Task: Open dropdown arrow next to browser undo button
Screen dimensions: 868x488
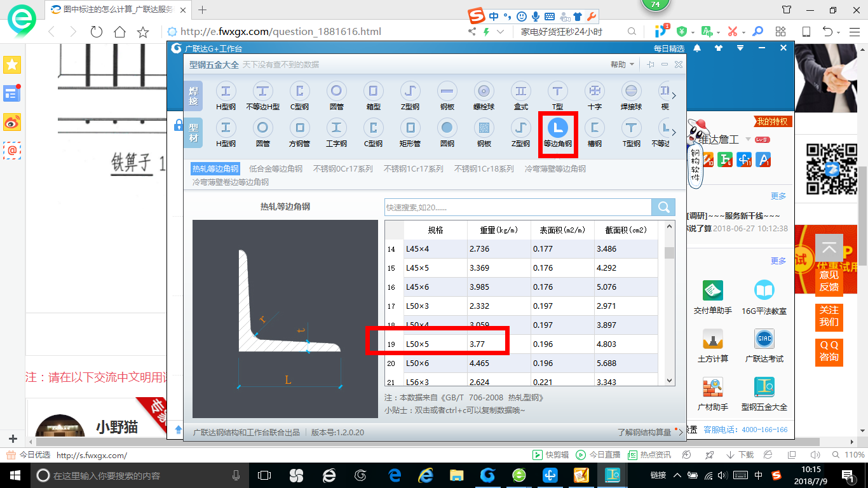Action: (x=839, y=32)
